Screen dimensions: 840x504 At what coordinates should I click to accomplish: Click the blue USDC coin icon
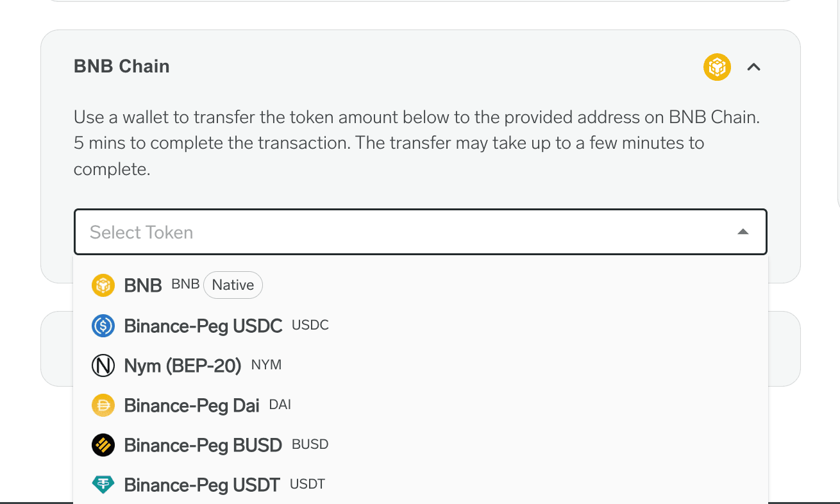pos(103,326)
